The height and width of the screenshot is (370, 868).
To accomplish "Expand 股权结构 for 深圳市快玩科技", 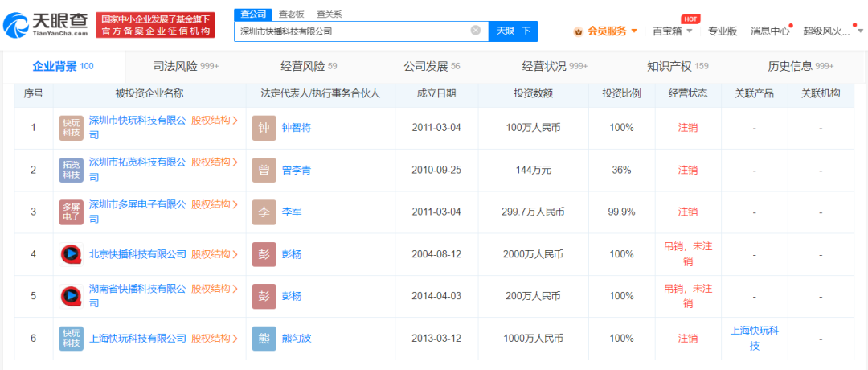I will [215, 120].
